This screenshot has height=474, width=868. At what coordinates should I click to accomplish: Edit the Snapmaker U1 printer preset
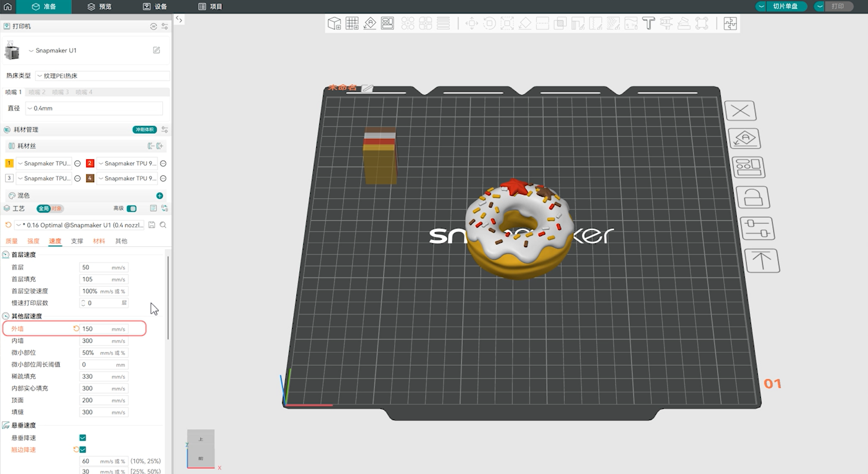[x=156, y=50]
